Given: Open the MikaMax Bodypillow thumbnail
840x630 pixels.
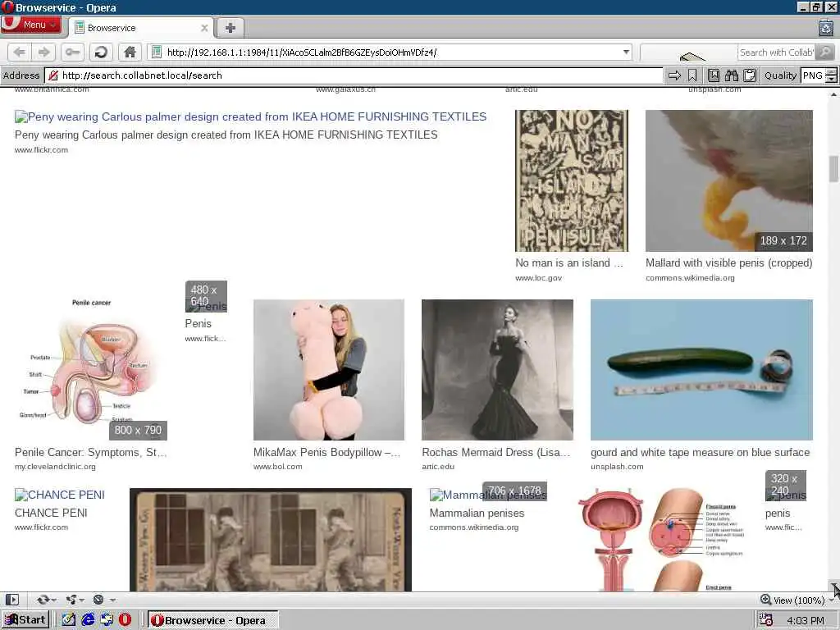Looking at the screenshot, I should (328, 370).
